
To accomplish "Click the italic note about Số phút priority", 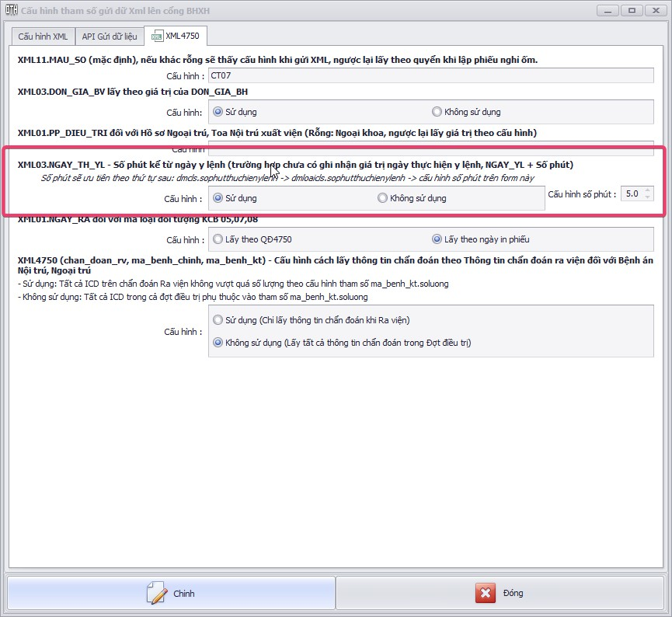I will click(x=287, y=178).
